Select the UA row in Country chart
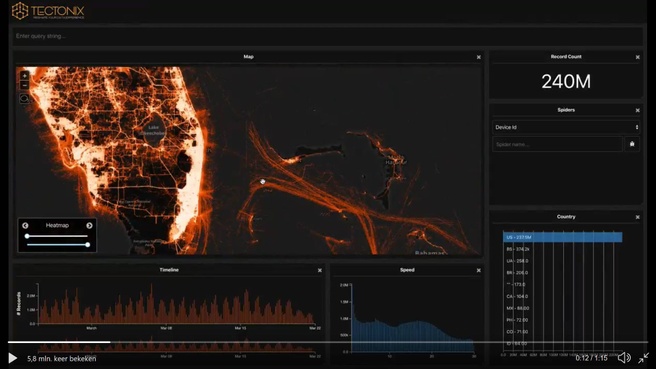The width and height of the screenshot is (656, 369). (x=518, y=261)
